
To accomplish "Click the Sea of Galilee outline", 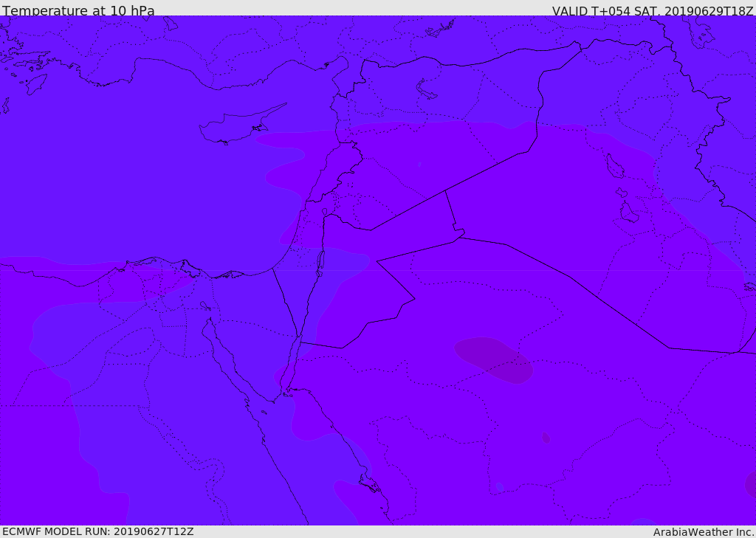I will (325, 212).
